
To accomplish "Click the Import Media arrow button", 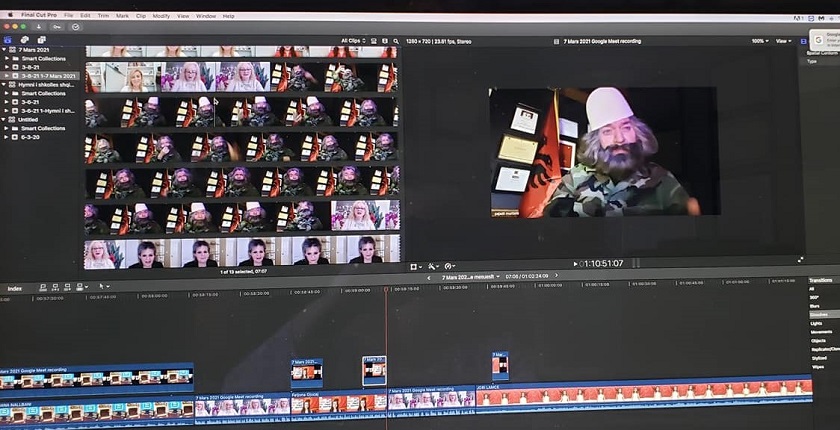I will (x=39, y=26).
